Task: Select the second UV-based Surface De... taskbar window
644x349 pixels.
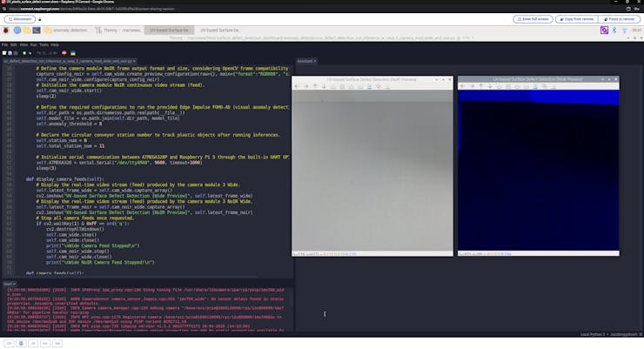Action: (219, 30)
